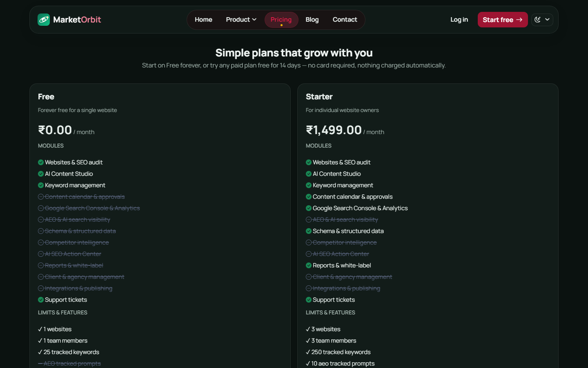Click the green check beside Free plan's Websites & SEO audit
This screenshot has height=368, width=588.
[x=41, y=162]
